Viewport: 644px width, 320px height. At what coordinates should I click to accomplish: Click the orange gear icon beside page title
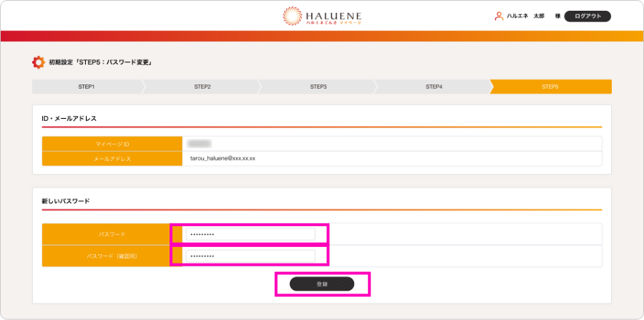[x=39, y=62]
